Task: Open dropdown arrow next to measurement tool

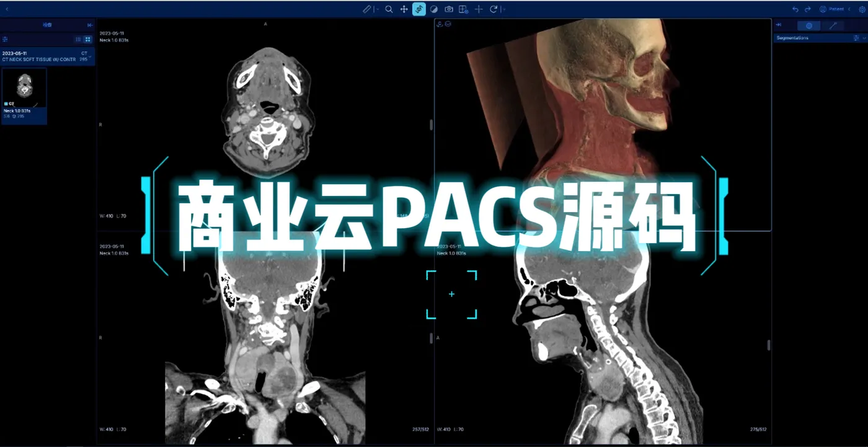Action: [377, 9]
